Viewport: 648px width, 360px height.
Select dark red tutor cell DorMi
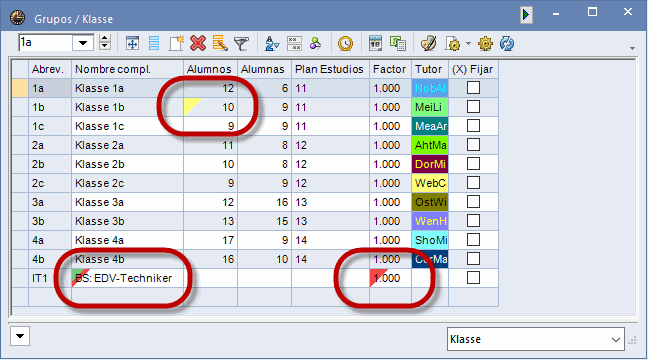430,164
